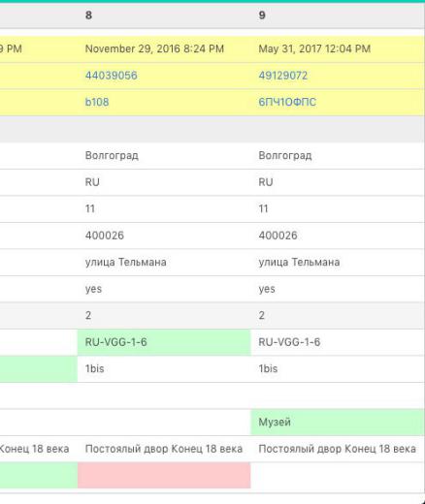The height and width of the screenshot is (504, 425).
Task: Open user profile 6ПЧ1ОФПС
Action: [287, 102]
